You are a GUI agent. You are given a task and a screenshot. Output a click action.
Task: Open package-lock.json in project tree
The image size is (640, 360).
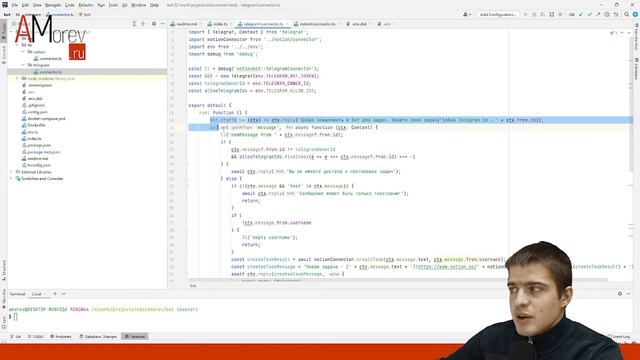(x=41, y=152)
